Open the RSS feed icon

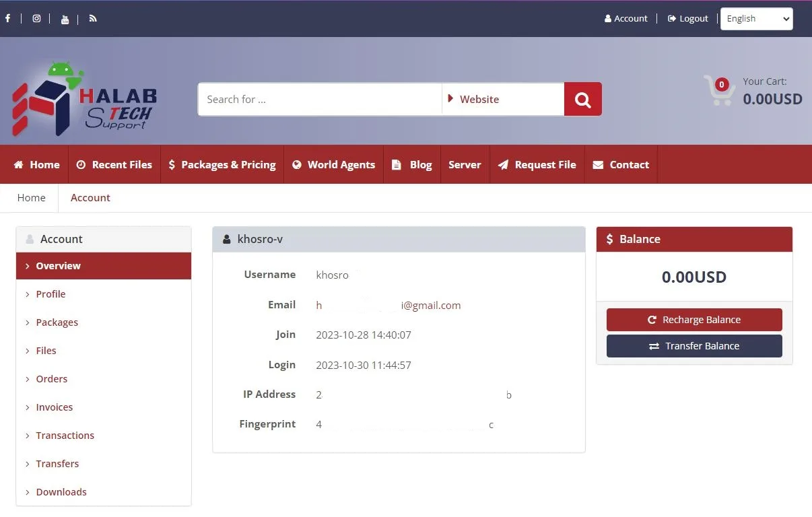coord(93,19)
